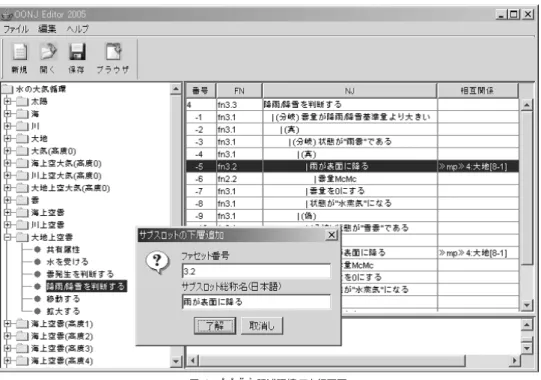Select table row 4 降雨,降雪を判断する
Viewport: 541px width, 380px height.
[352, 104]
